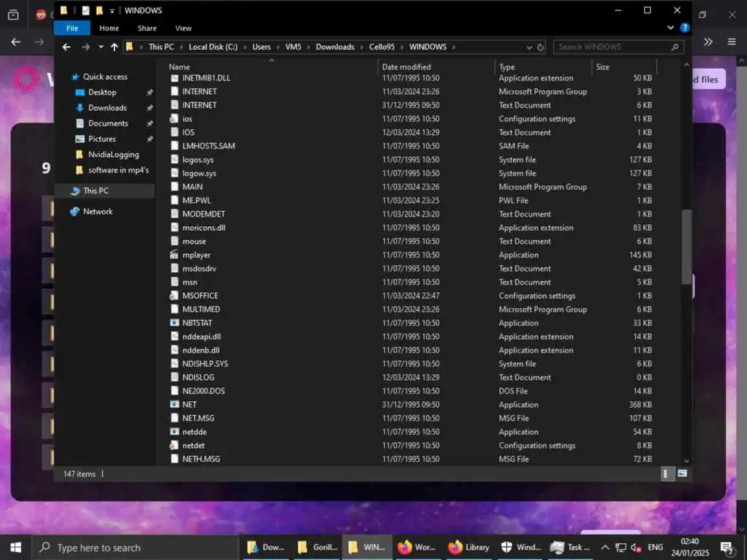Select the MULTIMED program group
Viewport: 747px width, 560px height.
(x=201, y=310)
